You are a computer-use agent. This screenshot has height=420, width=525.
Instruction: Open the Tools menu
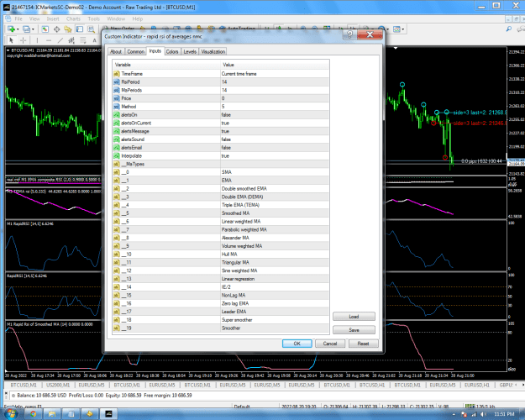point(94,18)
